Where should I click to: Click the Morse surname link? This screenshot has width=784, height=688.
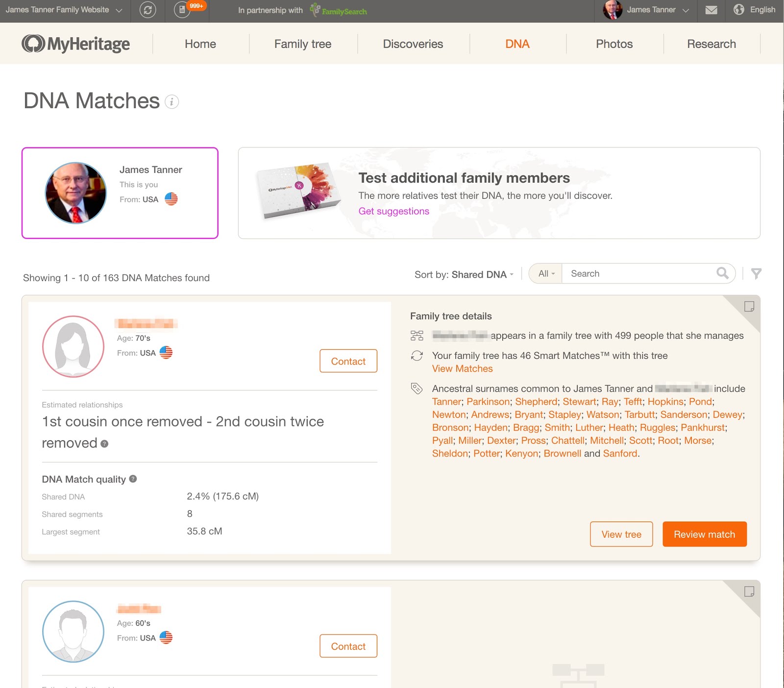click(698, 441)
